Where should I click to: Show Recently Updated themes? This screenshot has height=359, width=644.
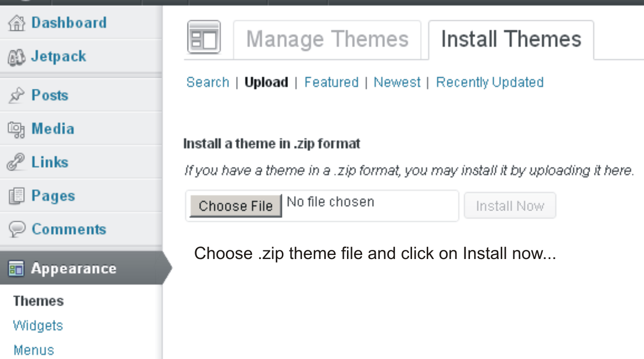489,82
